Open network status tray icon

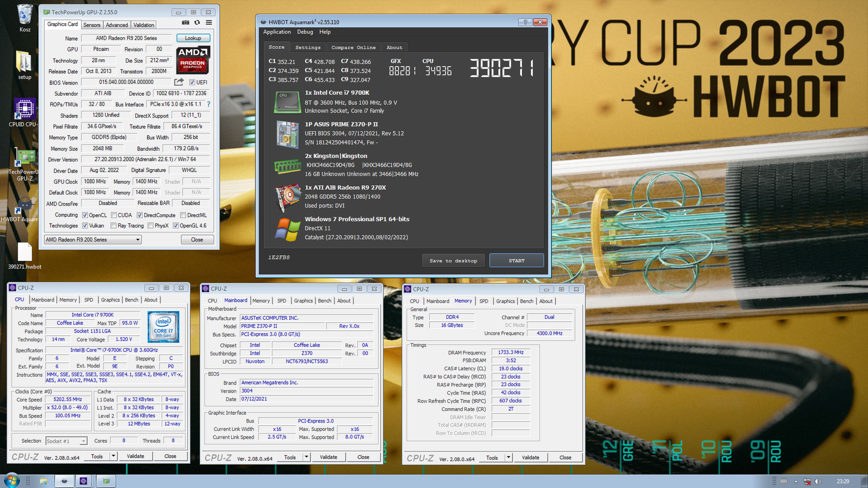pos(807,482)
